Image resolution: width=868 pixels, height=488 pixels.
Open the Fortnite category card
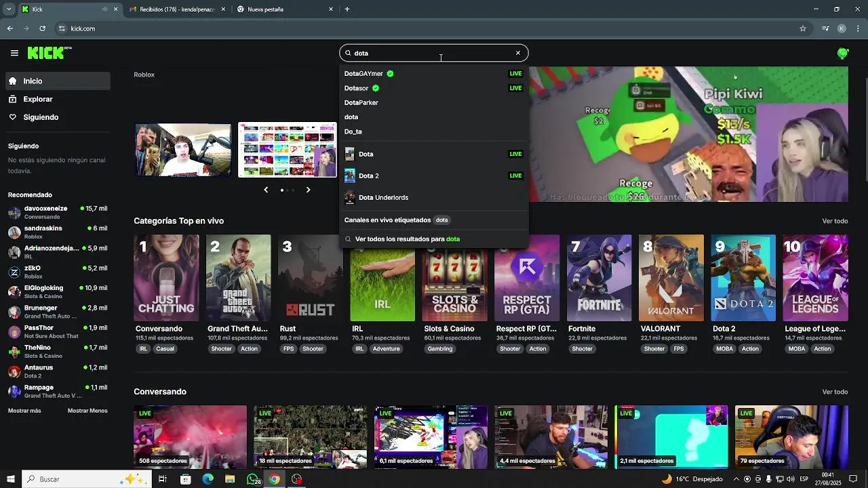coord(599,278)
